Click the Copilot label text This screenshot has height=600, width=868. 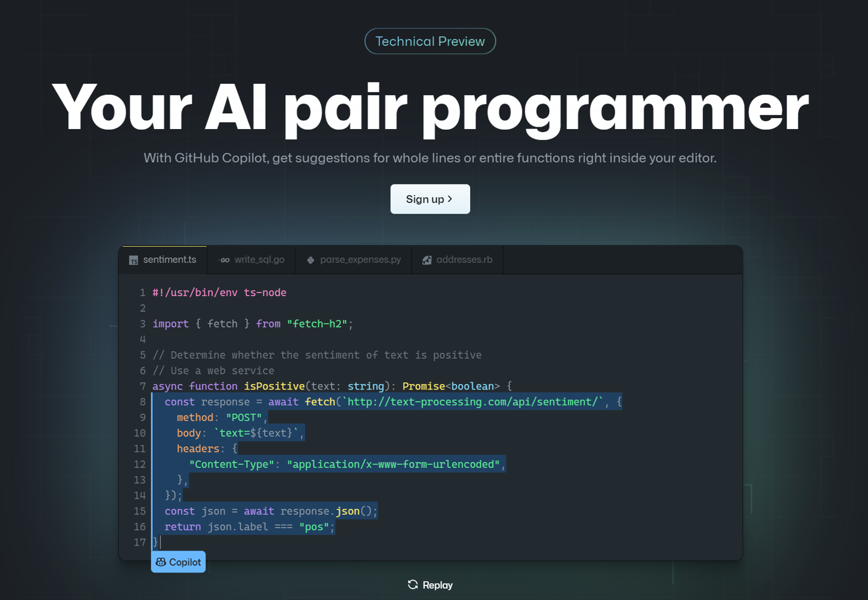click(x=184, y=562)
